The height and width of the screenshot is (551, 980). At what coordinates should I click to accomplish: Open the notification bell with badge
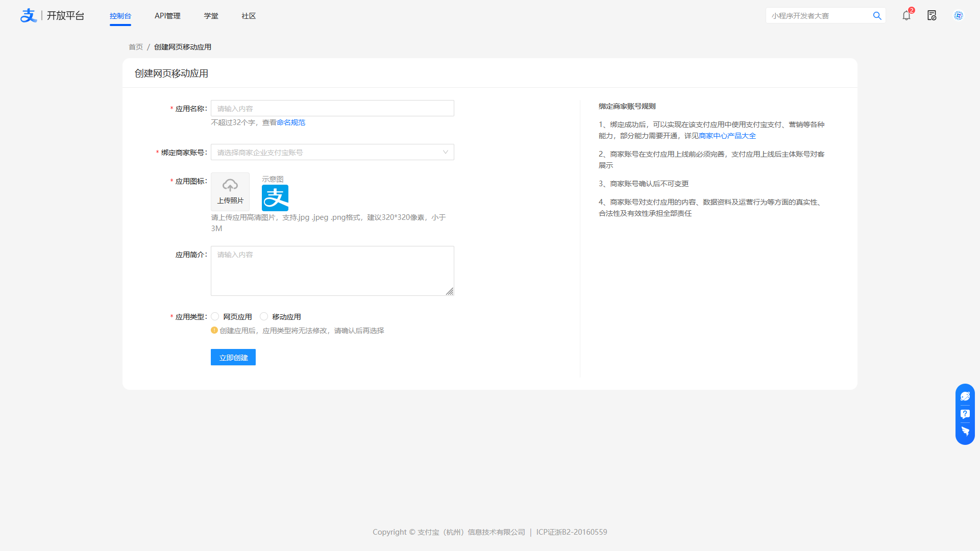click(906, 15)
